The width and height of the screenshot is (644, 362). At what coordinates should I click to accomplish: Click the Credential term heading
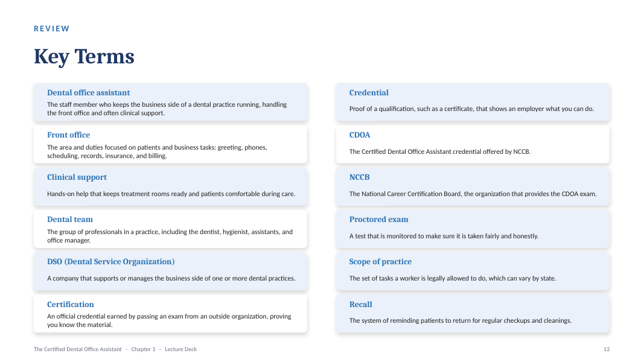click(x=369, y=93)
